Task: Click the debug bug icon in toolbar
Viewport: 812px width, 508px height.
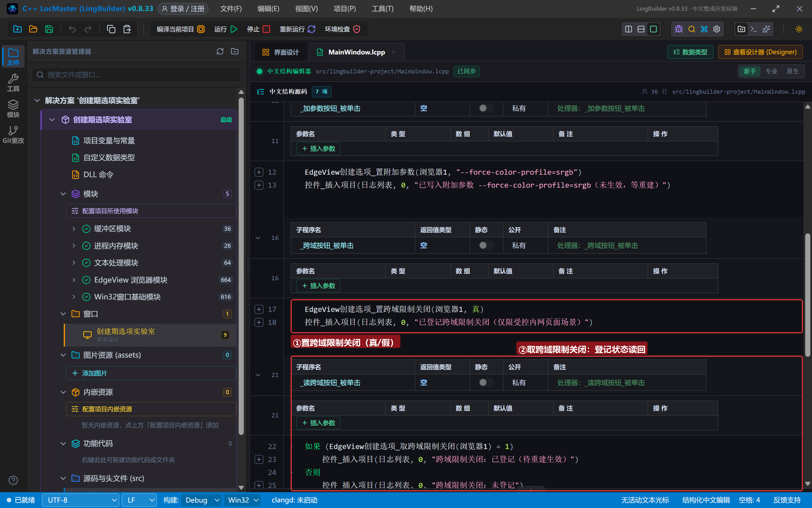Action: tap(679, 29)
